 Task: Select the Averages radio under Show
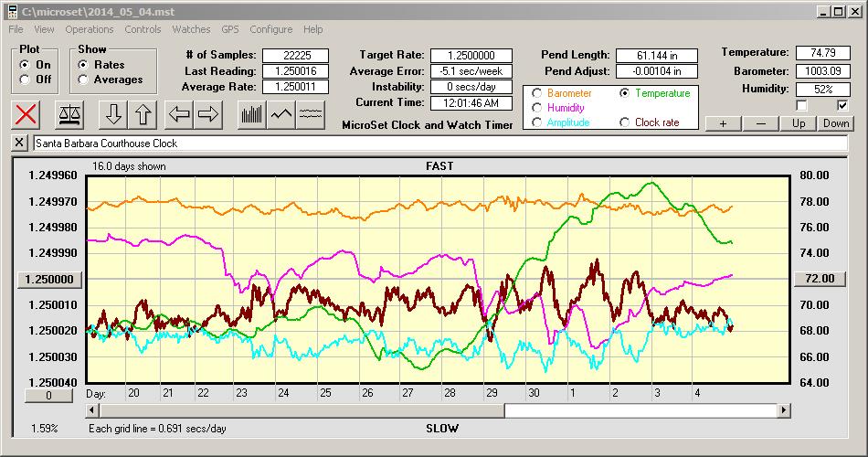tap(84, 80)
